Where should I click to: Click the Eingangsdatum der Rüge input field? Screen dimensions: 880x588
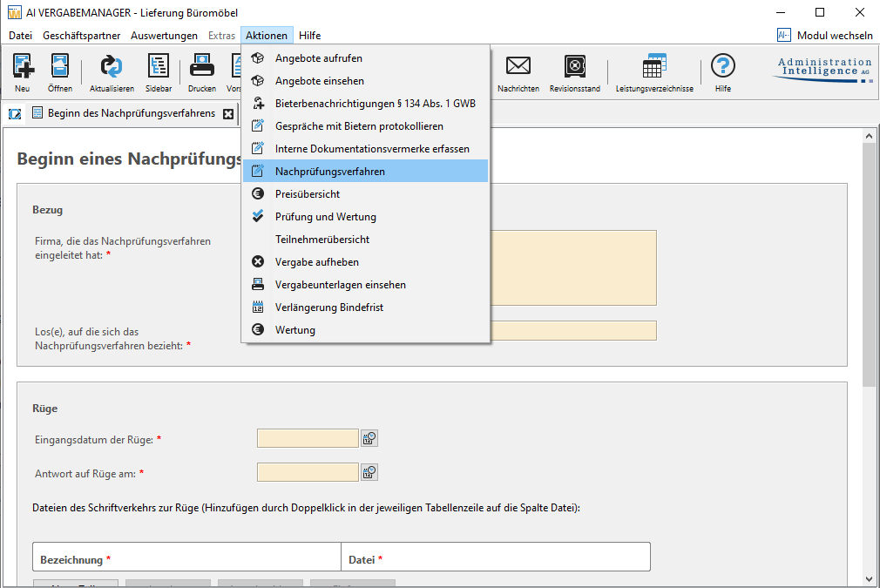click(308, 438)
